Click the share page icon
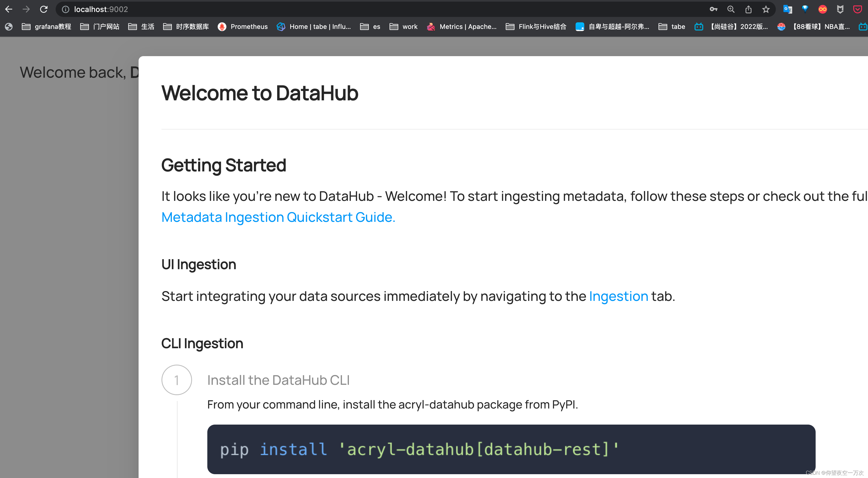 click(x=748, y=9)
